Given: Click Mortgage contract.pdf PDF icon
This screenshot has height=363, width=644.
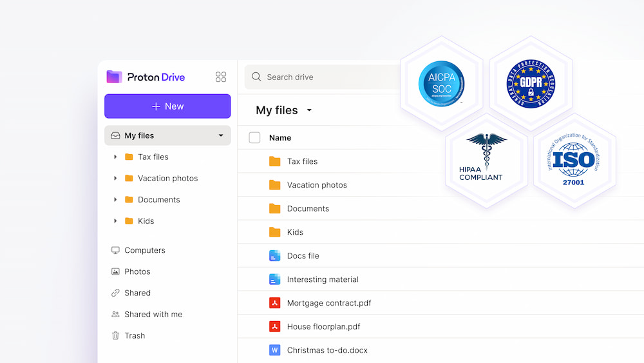Looking at the screenshot, I should pos(275,303).
